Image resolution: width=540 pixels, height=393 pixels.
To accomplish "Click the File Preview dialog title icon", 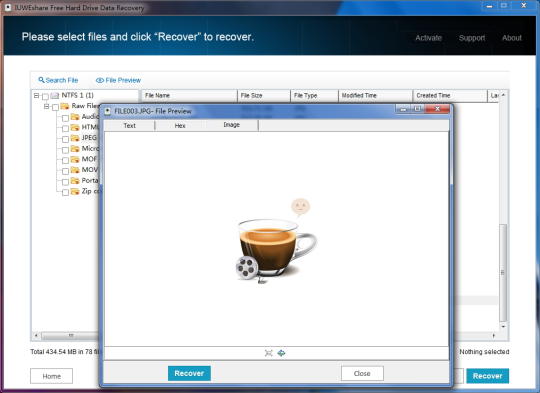I will point(107,111).
